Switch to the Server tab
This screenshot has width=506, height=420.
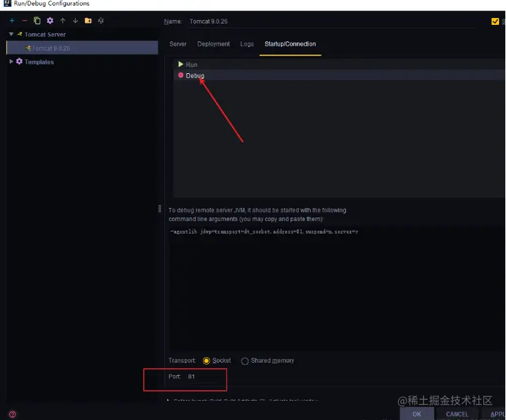178,44
